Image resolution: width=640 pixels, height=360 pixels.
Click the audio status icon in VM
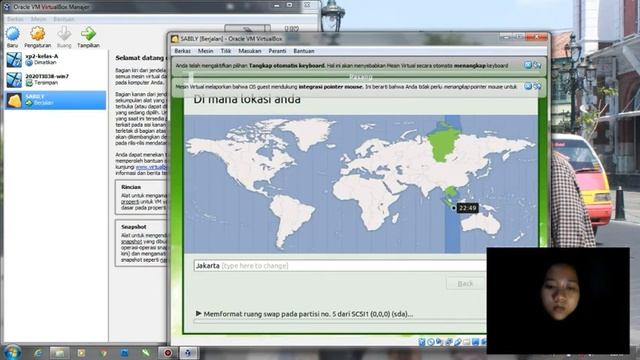point(439,342)
